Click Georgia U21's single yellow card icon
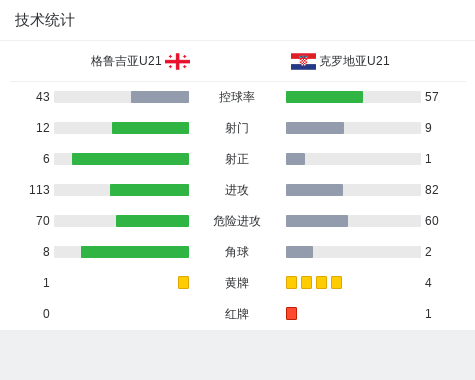475x380 pixels. [183, 282]
